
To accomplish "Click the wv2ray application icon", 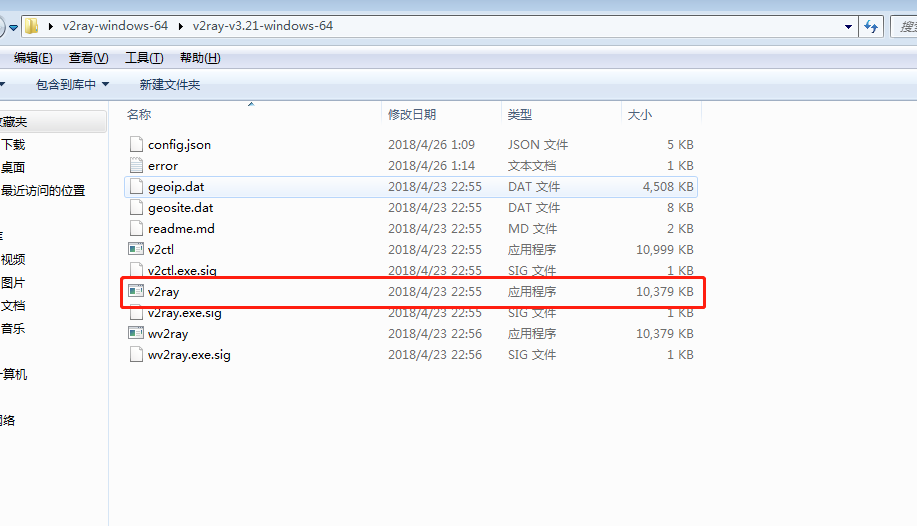I will tap(136, 333).
